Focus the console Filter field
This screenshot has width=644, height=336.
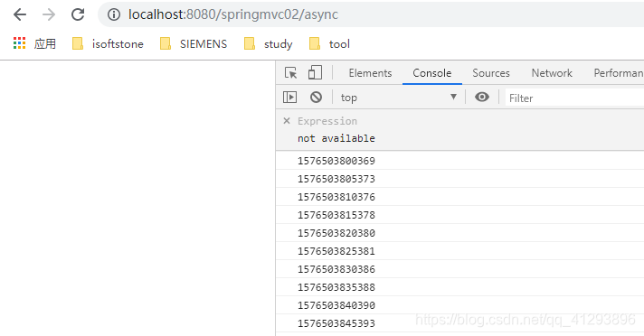[574, 98]
